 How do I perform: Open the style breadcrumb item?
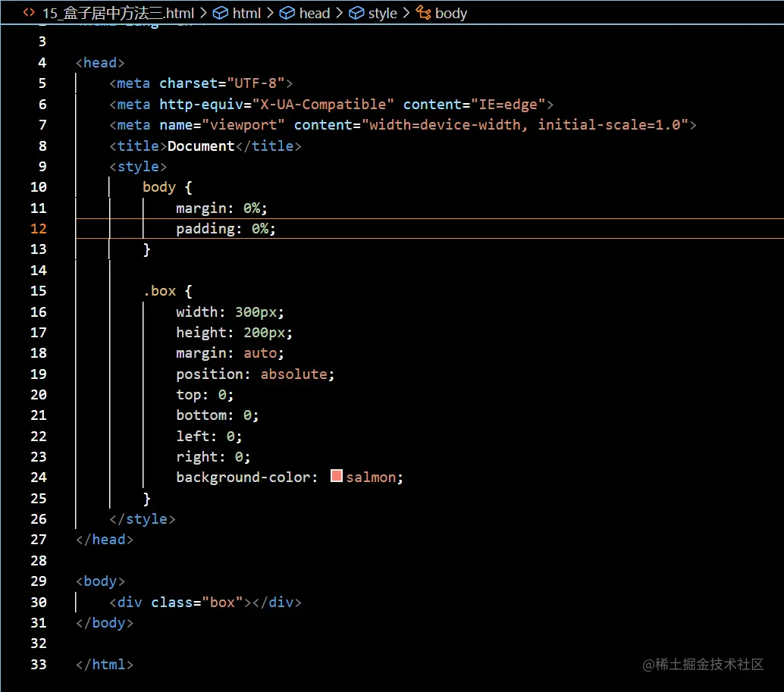[x=382, y=13]
